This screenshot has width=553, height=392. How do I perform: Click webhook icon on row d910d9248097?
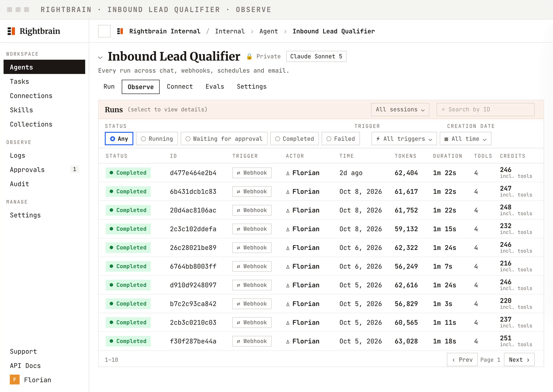pos(238,285)
